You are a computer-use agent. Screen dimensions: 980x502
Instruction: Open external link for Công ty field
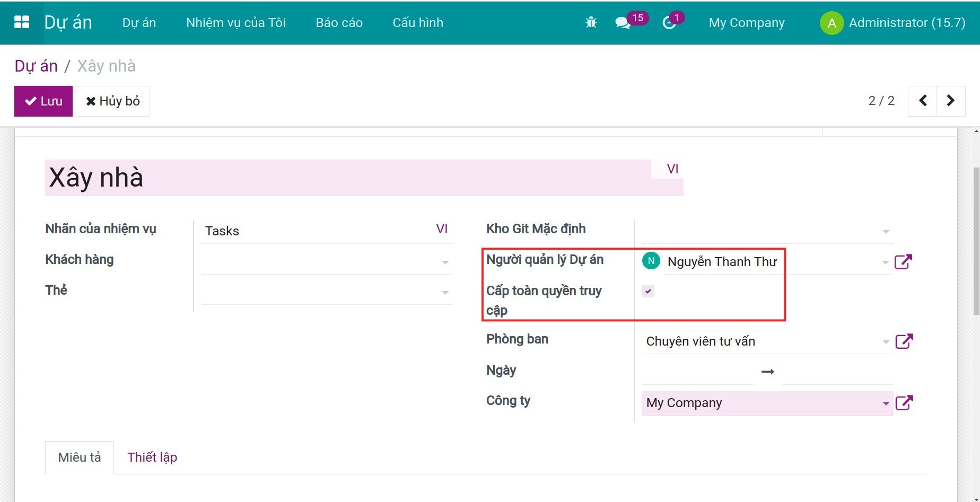[904, 403]
